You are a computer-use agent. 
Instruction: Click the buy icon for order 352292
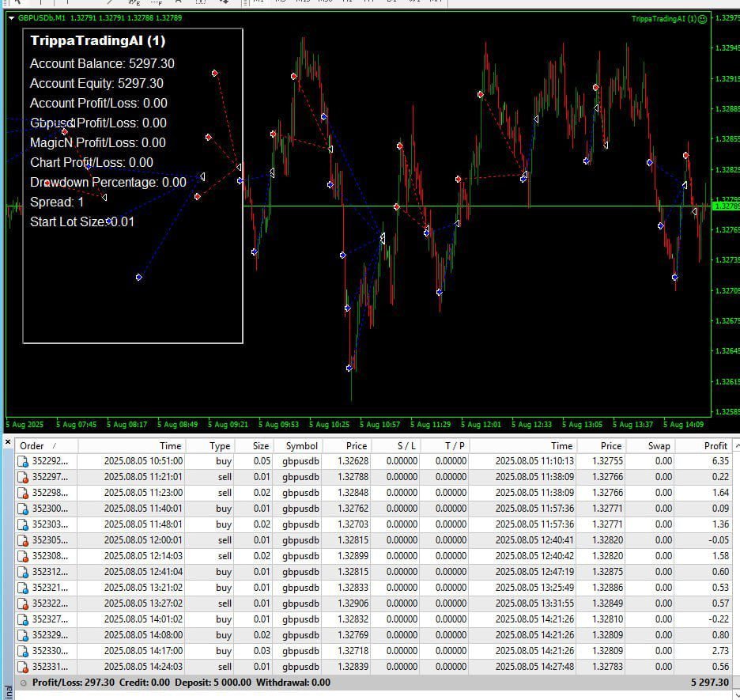click(x=23, y=461)
